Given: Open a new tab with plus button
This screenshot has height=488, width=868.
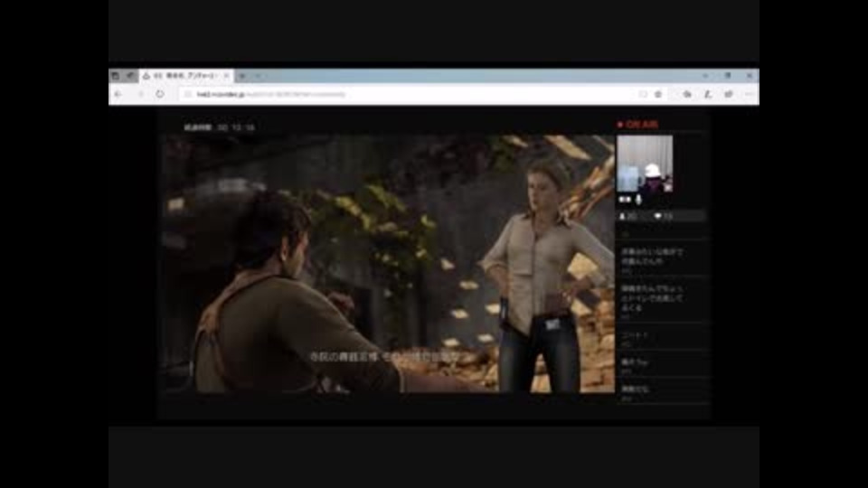Looking at the screenshot, I should point(242,76).
